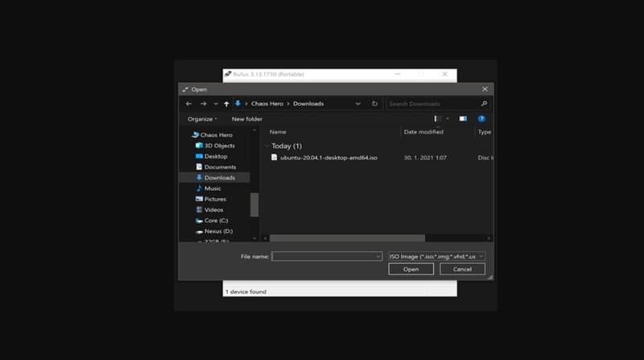
Task: Select Downloads in the address path
Action: (x=308, y=104)
